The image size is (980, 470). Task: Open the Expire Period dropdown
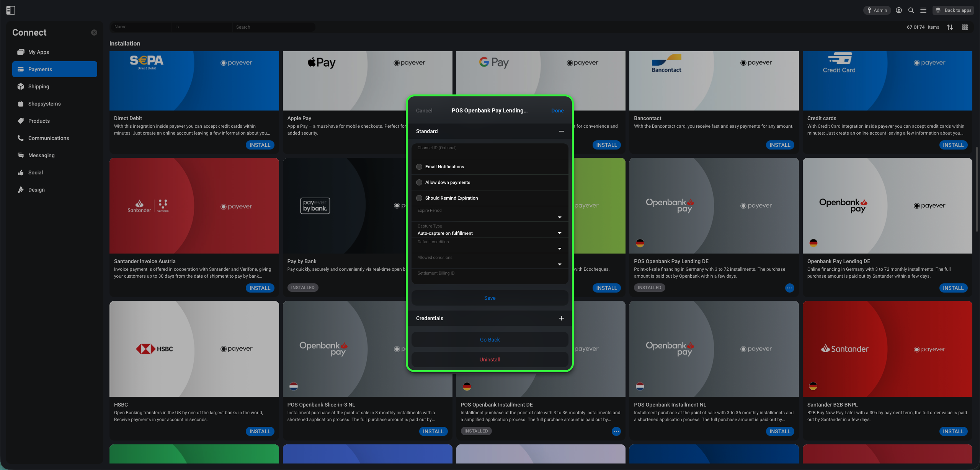click(490, 214)
